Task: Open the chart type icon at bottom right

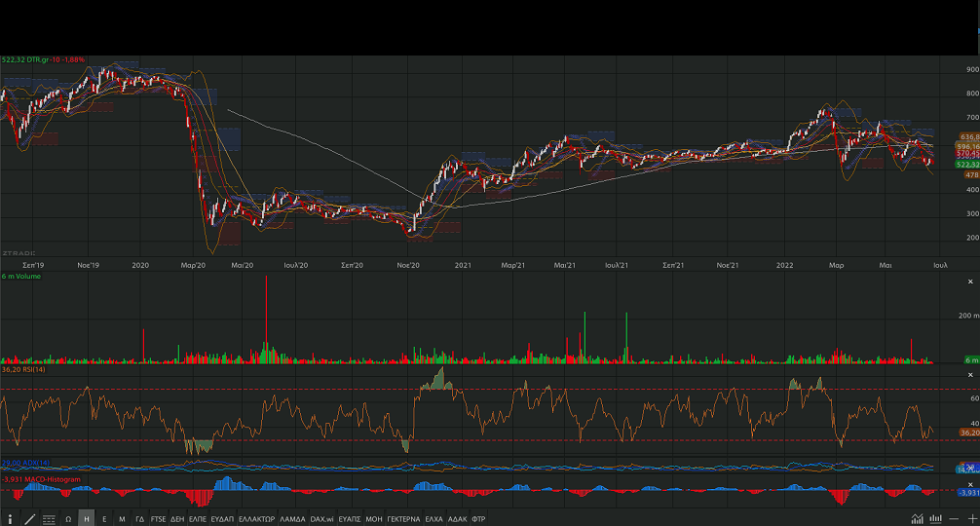Action: (x=917, y=519)
